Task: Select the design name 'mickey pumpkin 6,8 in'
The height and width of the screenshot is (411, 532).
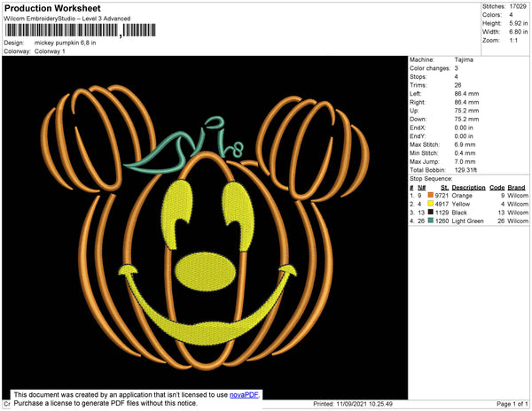Action: (x=65, y=43)
